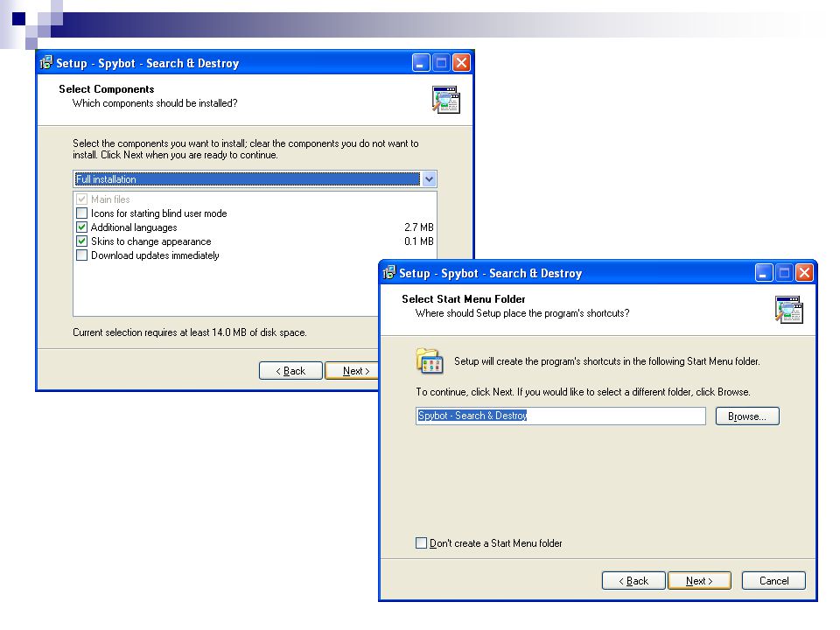Click Next in the Select Components window
The image size is (840, 630).
(353, 371)
